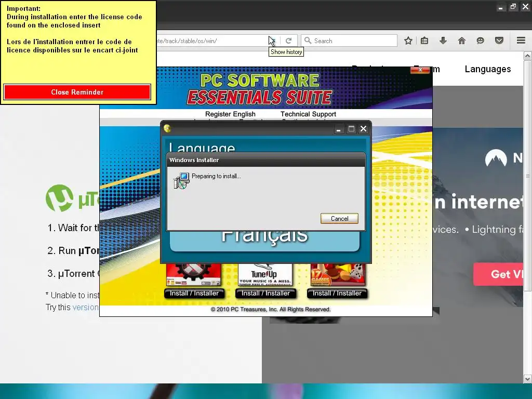Click the Windows Installer setup icon
The width and height of the screenshot is (532, 399).
181,180
